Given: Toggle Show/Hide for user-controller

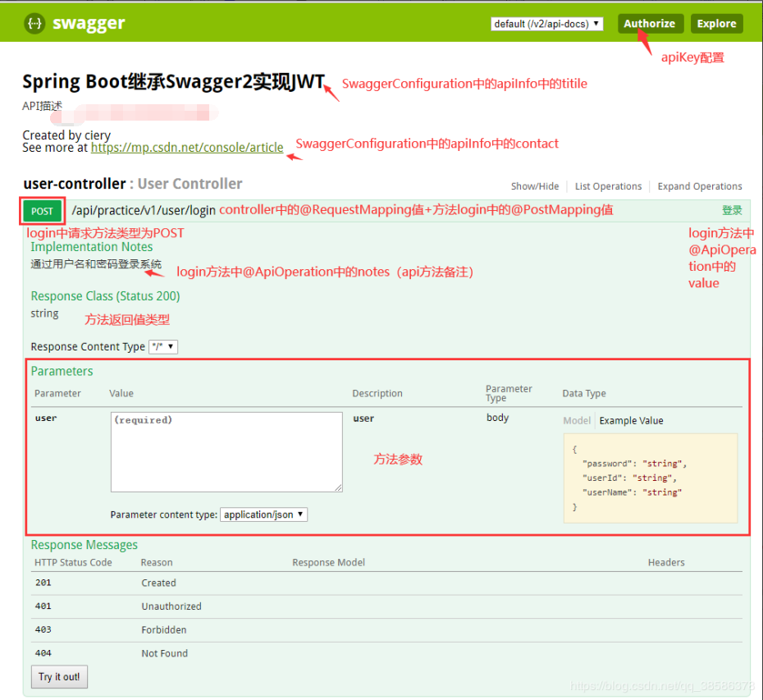Looking at the screenshot, I should [534, 186].
